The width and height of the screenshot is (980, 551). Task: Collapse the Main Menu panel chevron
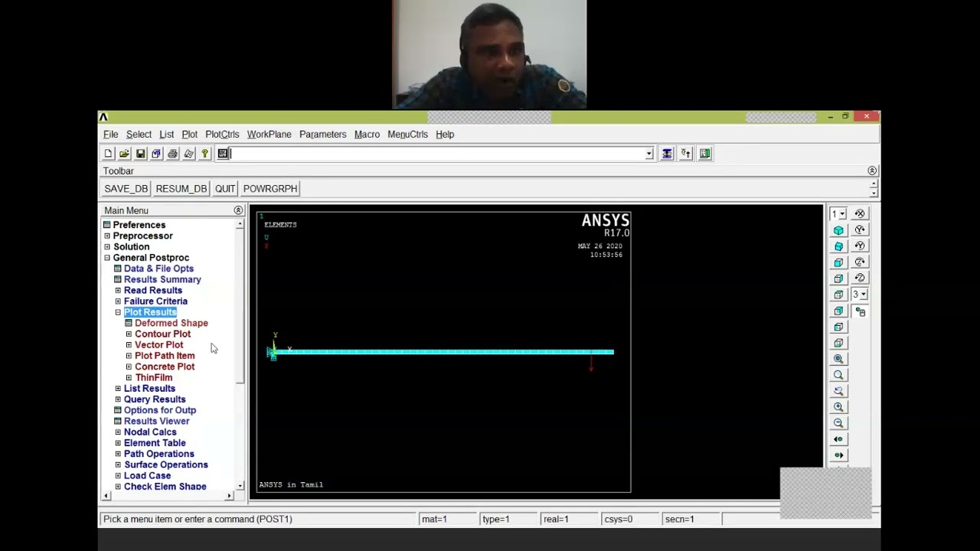pos(238,210)
